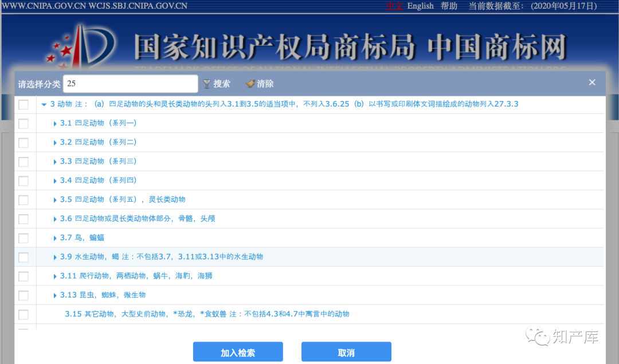Expand arrow of 3.13 昆虫,蜘蛛 row

pyautogui.click(x=55, y=295)
